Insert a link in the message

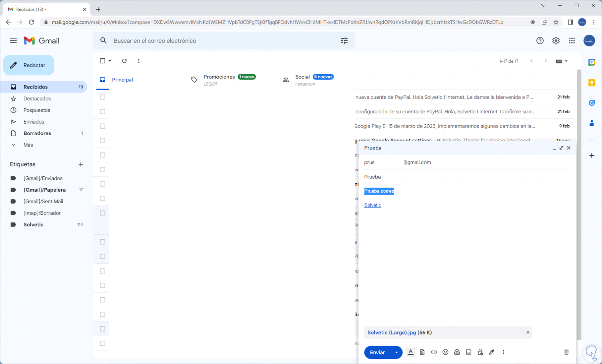pos(434,352)
